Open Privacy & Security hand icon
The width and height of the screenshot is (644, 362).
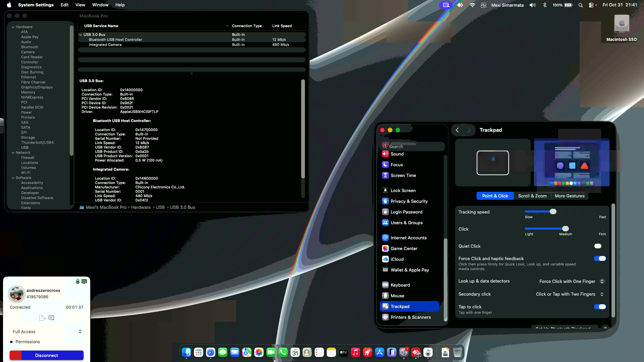pyautogui.click(x=385, y=201)
